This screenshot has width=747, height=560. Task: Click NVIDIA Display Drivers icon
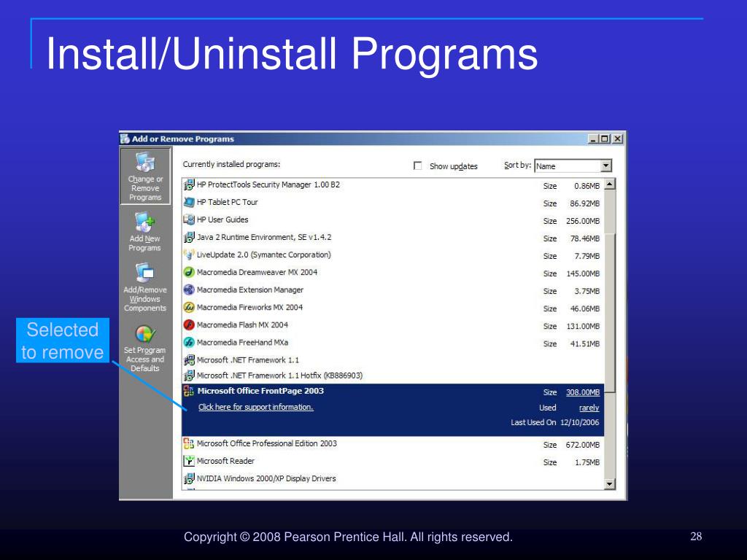(x=189, y=478)
